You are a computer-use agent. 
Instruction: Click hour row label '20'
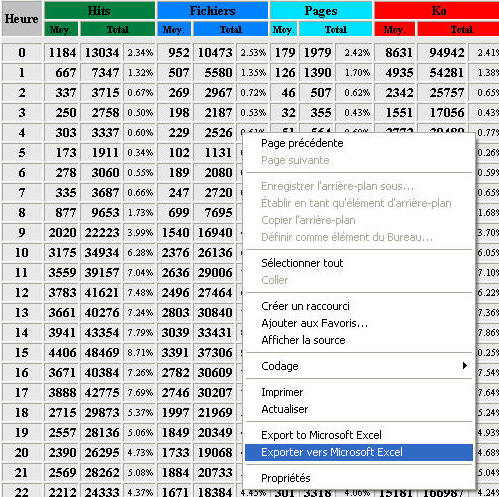coord(22,453)
